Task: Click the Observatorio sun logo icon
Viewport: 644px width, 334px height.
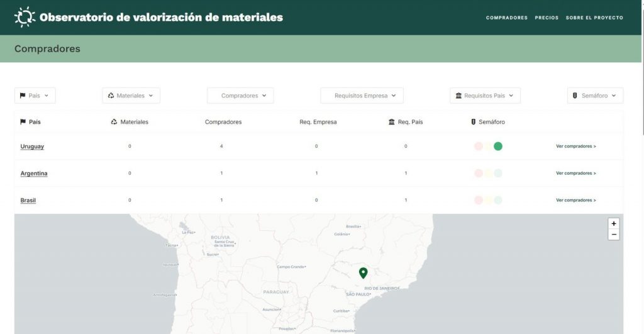Action: (x=25, y=17)
